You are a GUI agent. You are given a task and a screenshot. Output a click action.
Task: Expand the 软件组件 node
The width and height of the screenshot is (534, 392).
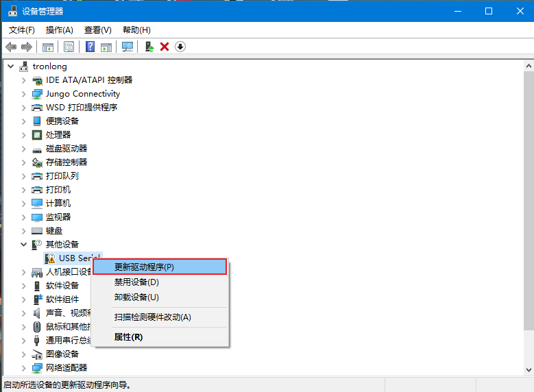23,299
